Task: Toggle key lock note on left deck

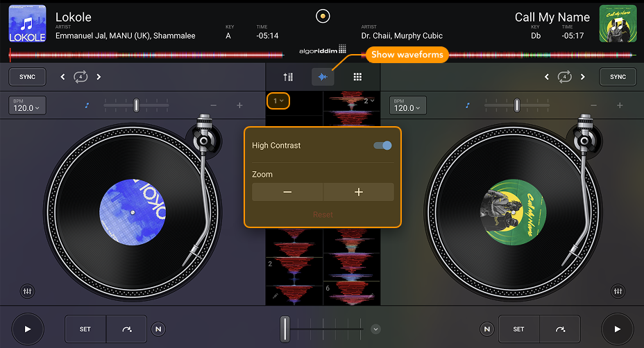Action: pos(87,105)
